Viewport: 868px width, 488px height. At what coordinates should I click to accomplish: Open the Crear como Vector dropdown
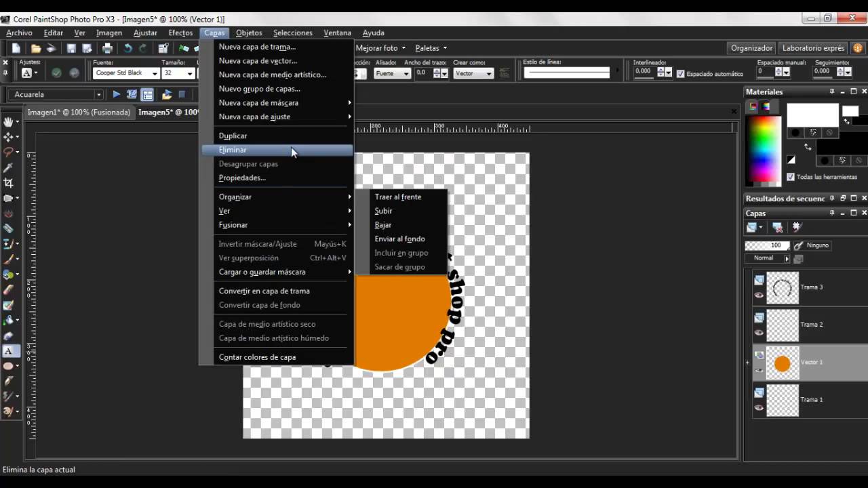488,73
